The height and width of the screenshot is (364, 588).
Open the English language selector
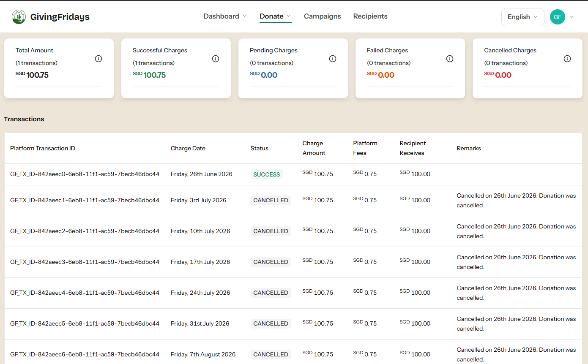[x=522, y=17]
